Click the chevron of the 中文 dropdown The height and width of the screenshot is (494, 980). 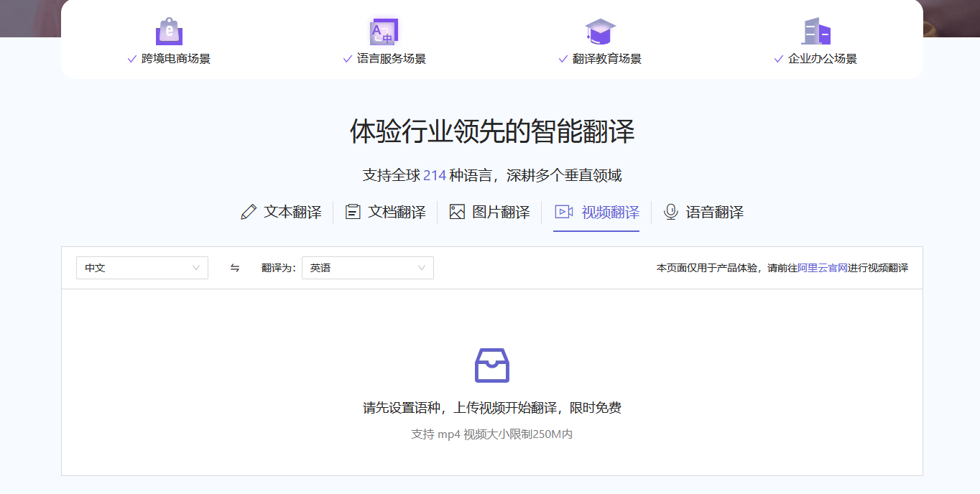[196, 268]
